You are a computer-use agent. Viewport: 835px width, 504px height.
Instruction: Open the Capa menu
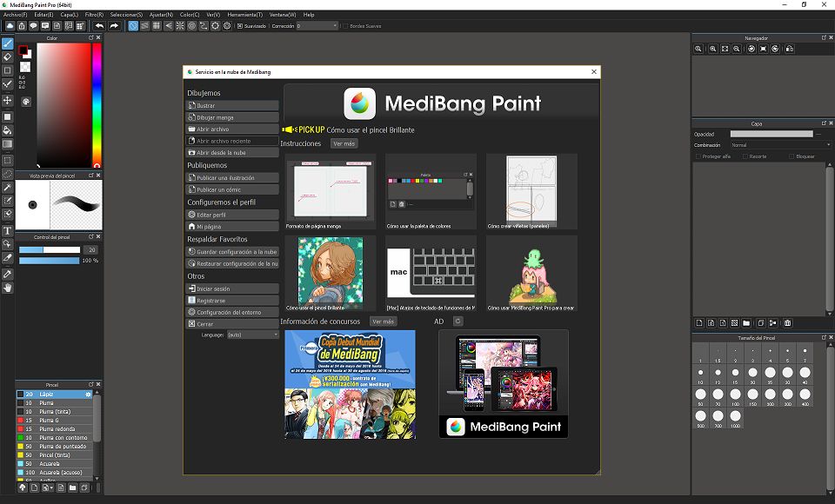(x=70, y=15)
